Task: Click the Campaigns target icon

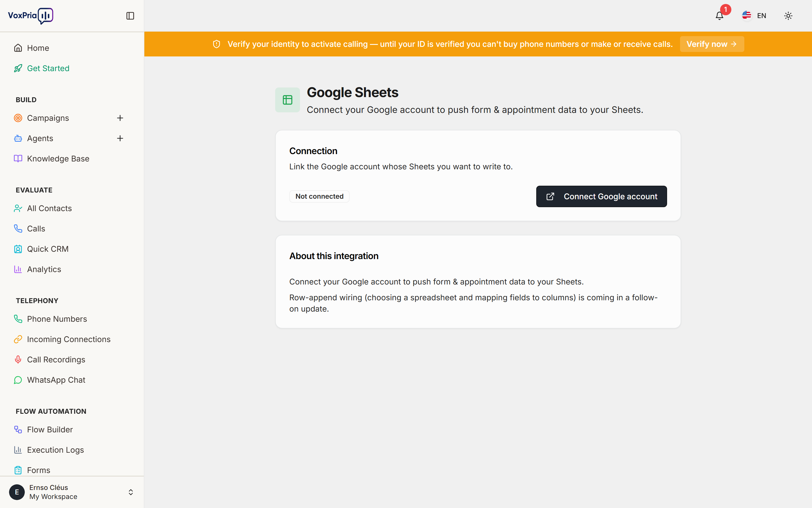Action: pyautogui.click(x=18, y=118)
